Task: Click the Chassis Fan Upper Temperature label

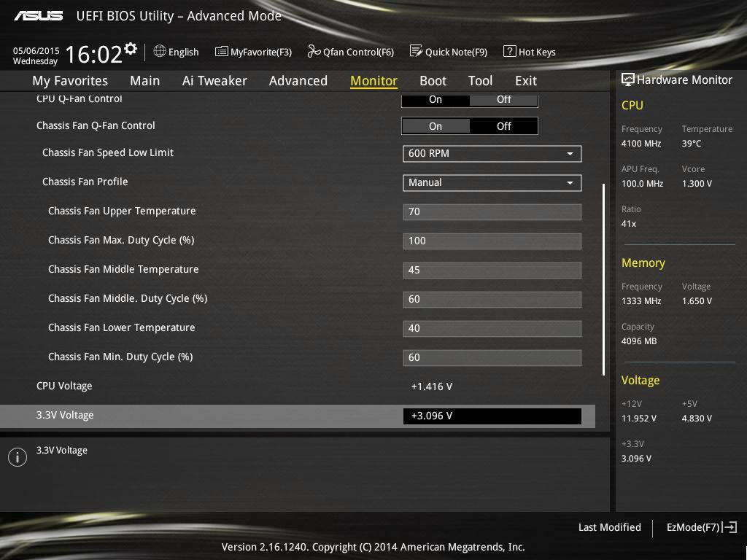Action: pyautogui.click(x=122, y=211)
